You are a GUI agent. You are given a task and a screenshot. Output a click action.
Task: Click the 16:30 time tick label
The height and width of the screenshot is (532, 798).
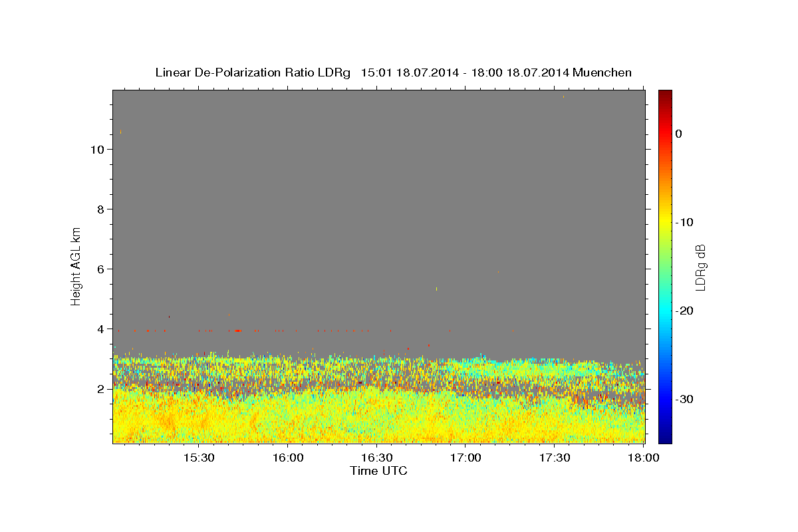377,458
